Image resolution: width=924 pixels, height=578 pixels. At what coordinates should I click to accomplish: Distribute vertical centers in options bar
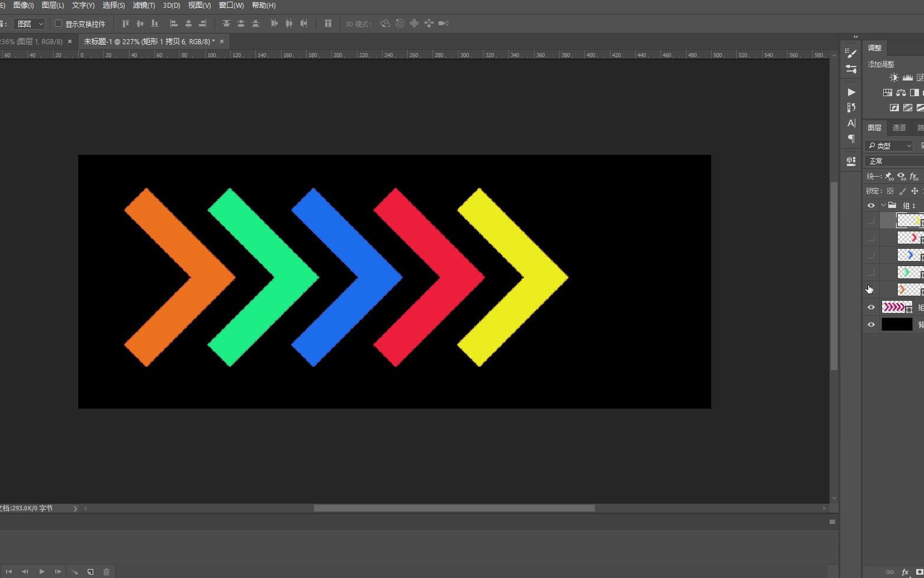pos(241,23)
